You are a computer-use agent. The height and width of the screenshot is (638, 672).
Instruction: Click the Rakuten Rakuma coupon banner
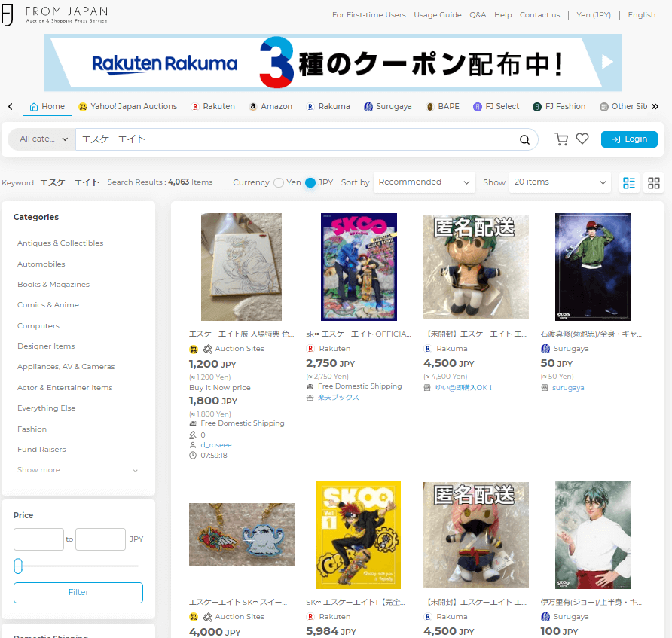pos(332,63)
